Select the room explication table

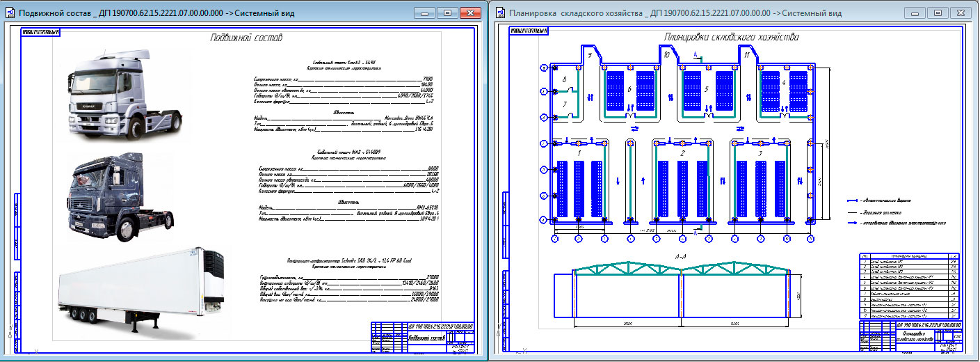point(910,286)
